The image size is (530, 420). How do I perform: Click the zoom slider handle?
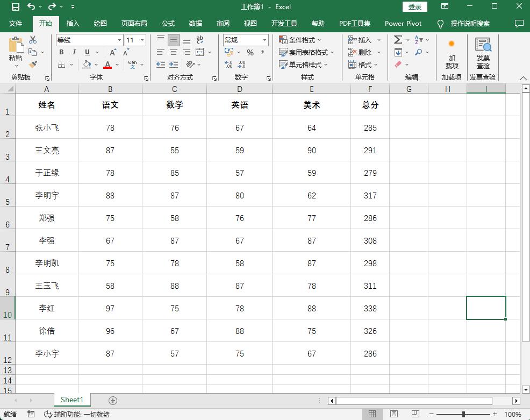463,414
